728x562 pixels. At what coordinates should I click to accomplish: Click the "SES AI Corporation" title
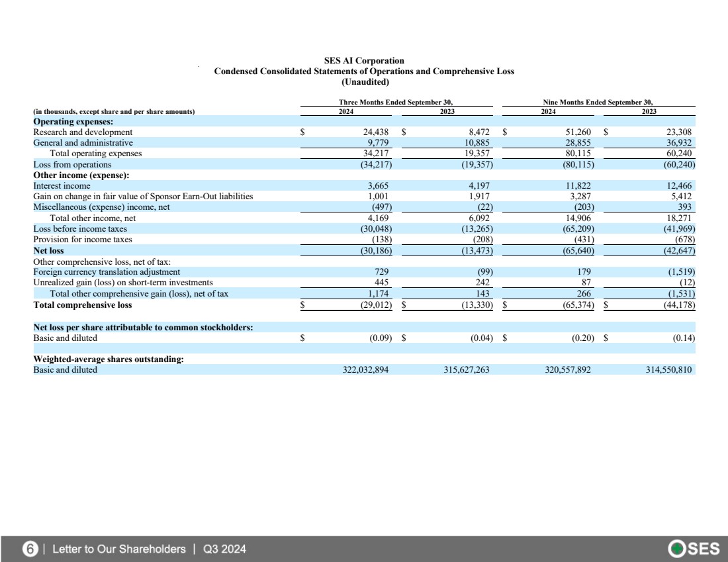point(364,60)
